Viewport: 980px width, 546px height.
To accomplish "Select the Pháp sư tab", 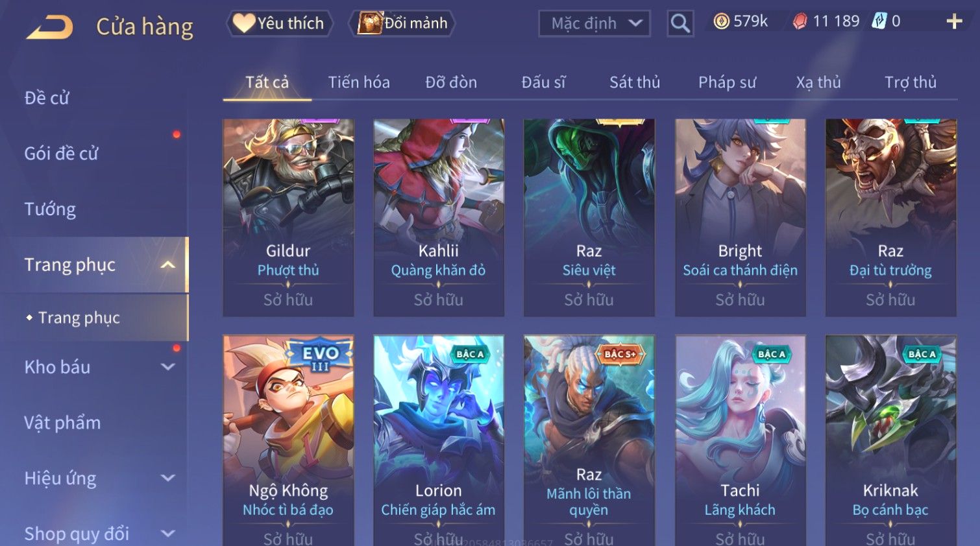I will (x=727, y=82).
